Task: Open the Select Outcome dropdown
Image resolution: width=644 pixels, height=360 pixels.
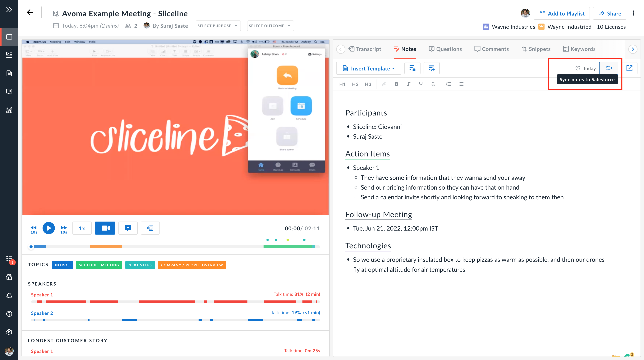Action: tap(270, 26)
